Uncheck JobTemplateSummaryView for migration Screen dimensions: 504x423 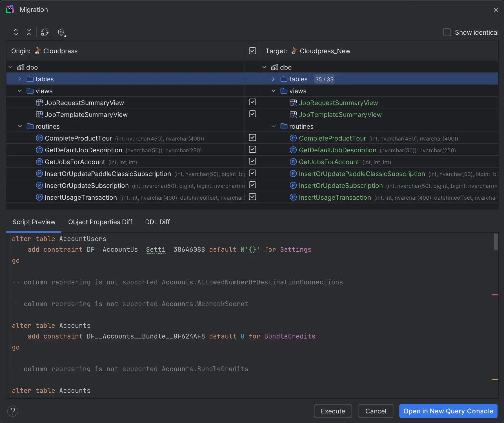(x=252, y=114)
